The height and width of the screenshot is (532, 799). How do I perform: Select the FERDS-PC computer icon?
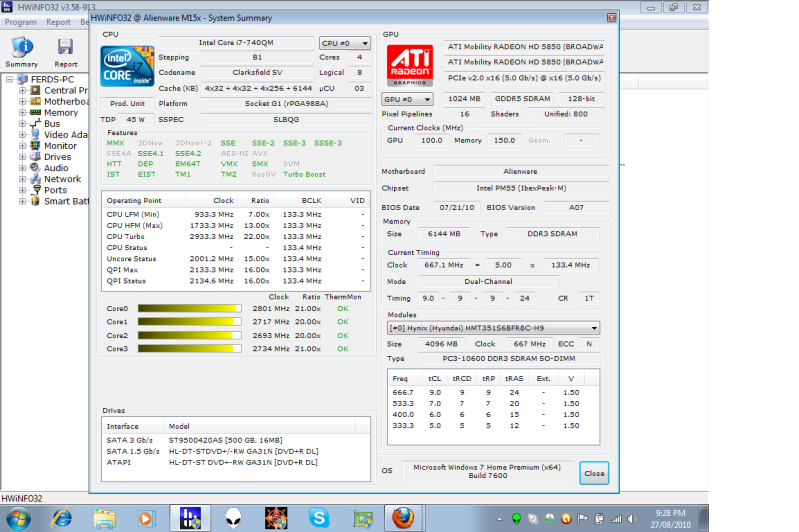pyautogui.click(x=22, y=79)
